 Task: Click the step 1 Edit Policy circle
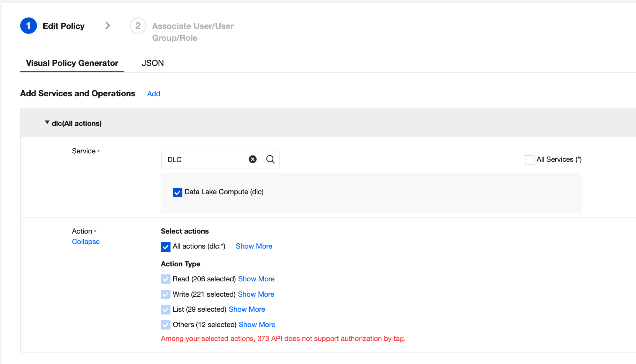click(29, 26)
